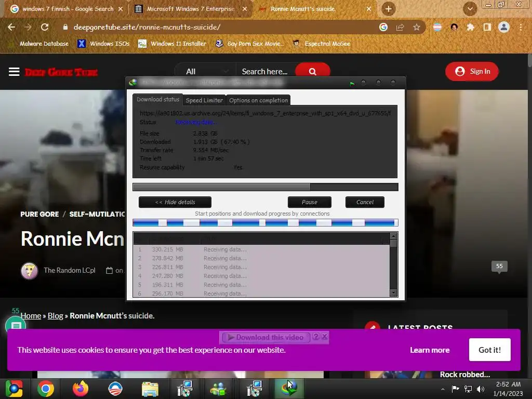Click the Deep Gore Tube logo

(61, 72)
